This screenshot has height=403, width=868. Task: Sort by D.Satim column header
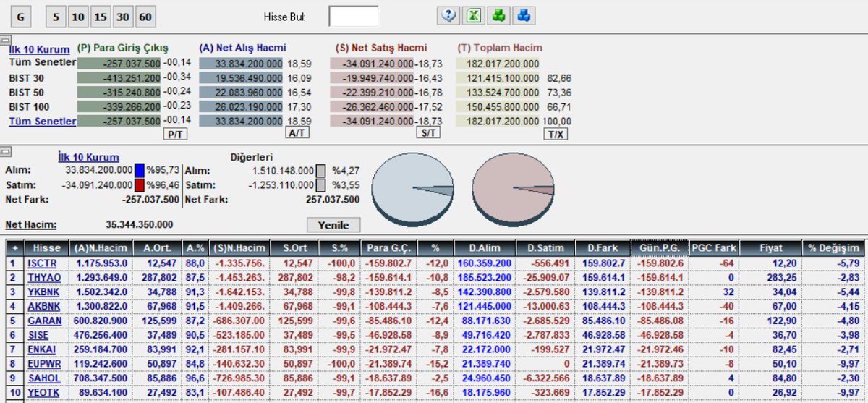click(547, 247)
